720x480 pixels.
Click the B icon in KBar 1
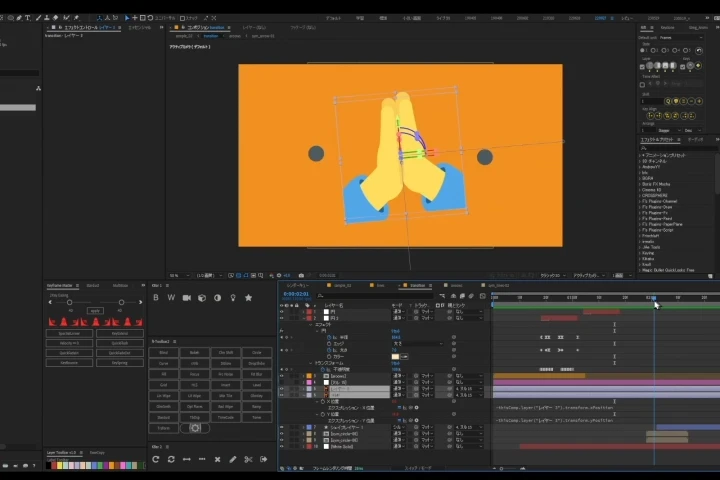(x=156, y=298)
